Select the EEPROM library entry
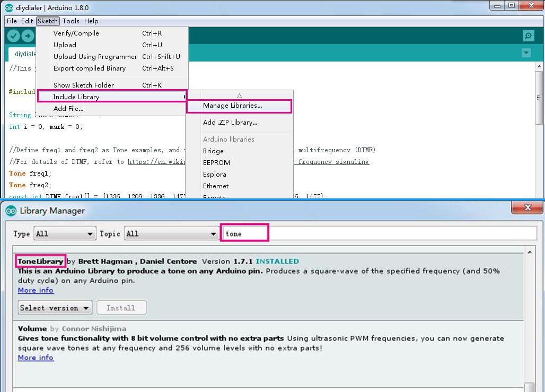Viewport: 545px width, 392px height. tap(216, 163)
